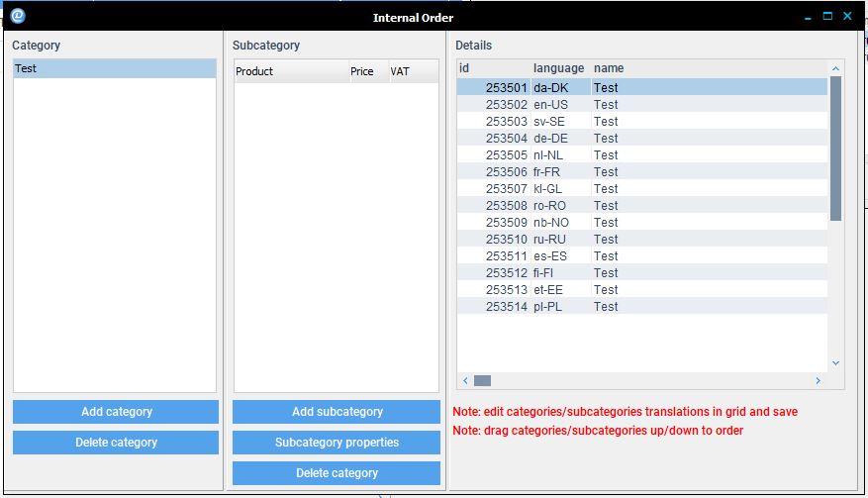Select the sv-SE language cell
The image size is (868, 498).
(560, 122)
